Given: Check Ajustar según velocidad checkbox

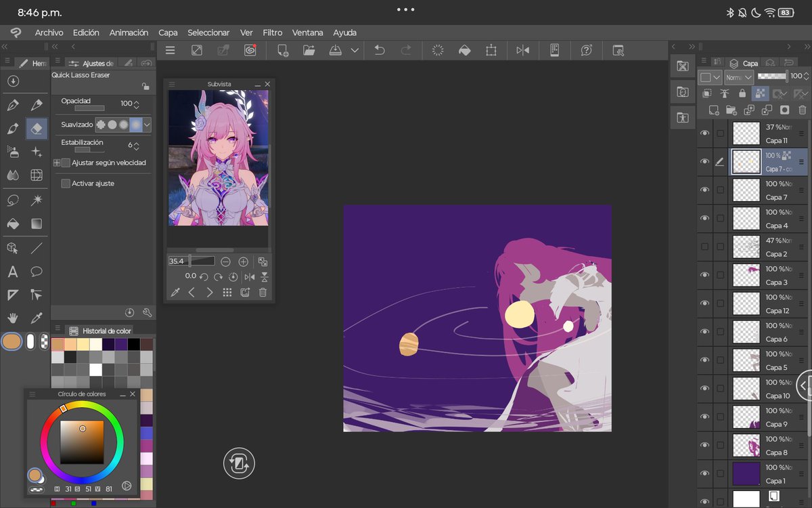Looking at the screenshot, I should (x=66, y=163).
